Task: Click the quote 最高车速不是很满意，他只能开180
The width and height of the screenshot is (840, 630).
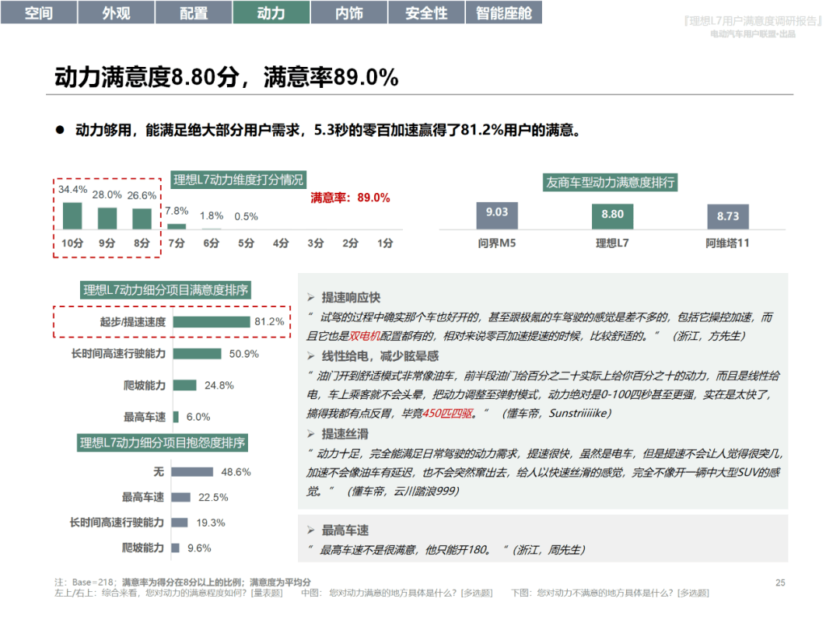Action: pos(405,550)
